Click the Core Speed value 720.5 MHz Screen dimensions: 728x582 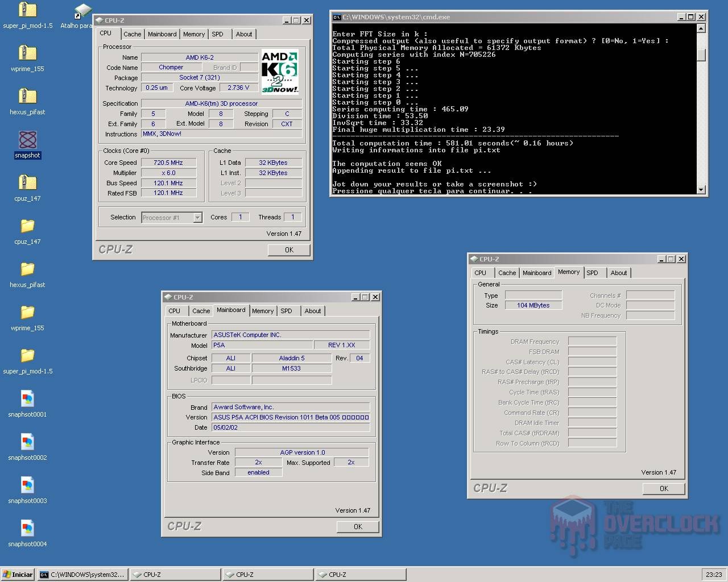[168, 163]
